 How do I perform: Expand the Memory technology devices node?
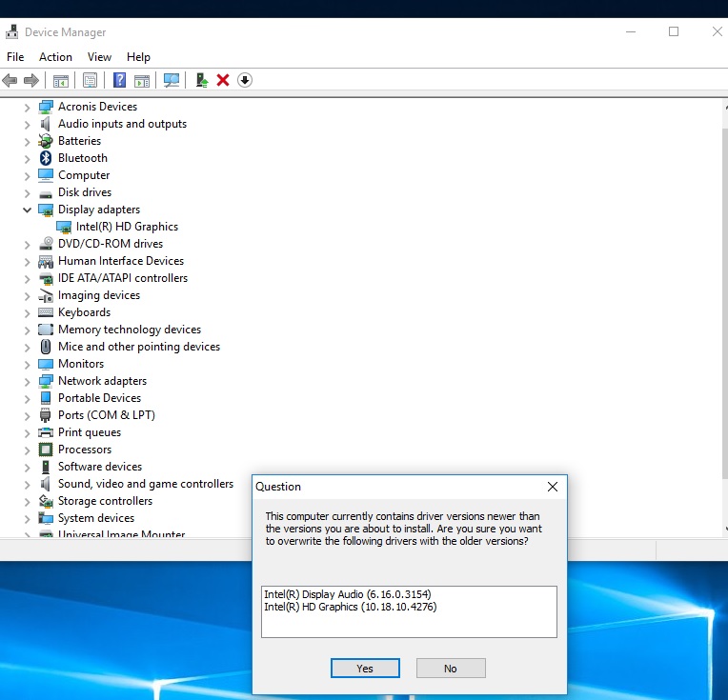[x=27, y=330]
